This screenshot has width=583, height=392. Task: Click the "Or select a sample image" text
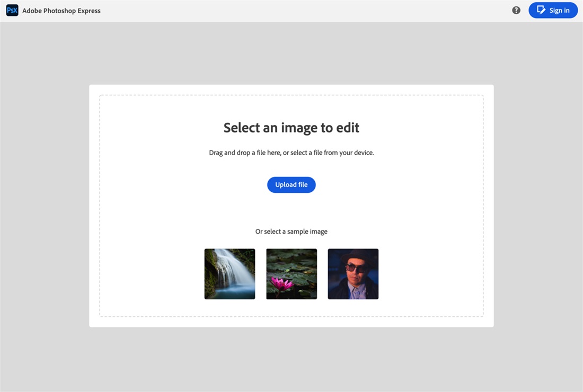[291, 231]
